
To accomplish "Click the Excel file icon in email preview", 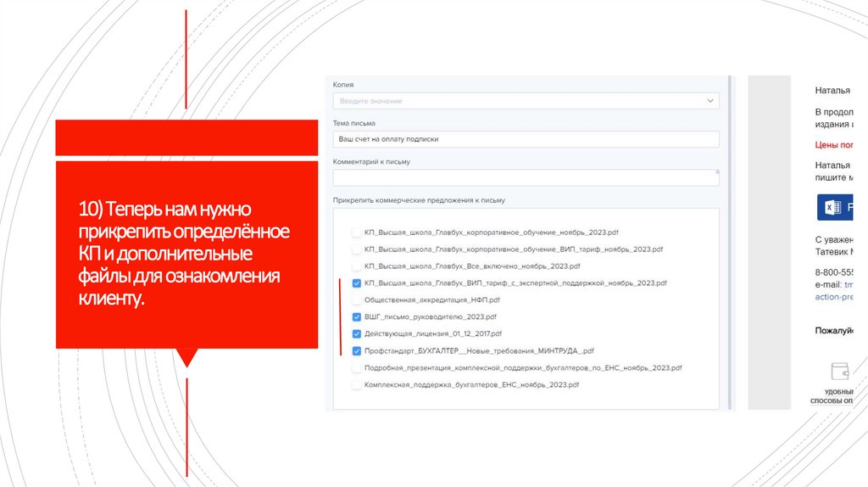I will pyautogui.click(x=832, y=207).
